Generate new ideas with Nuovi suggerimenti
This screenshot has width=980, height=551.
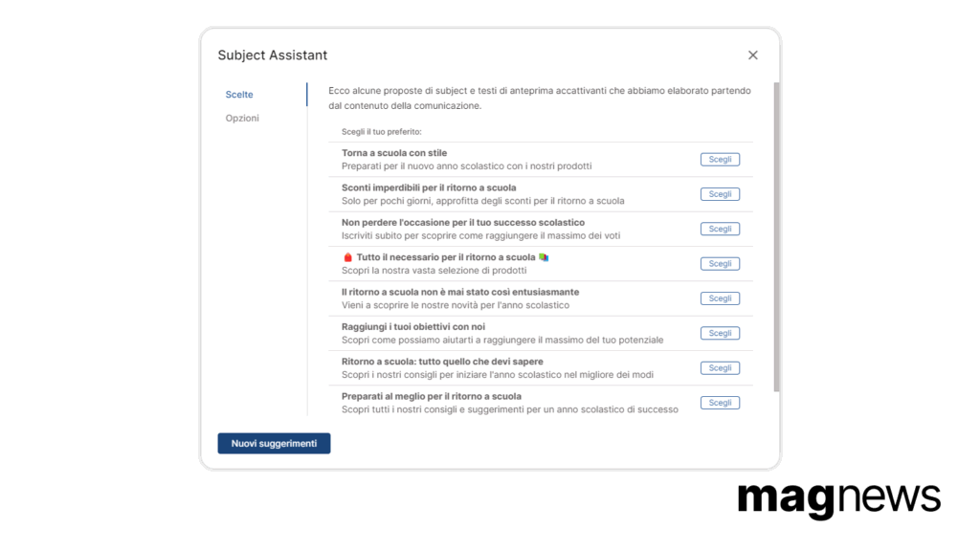pos(274,444)
